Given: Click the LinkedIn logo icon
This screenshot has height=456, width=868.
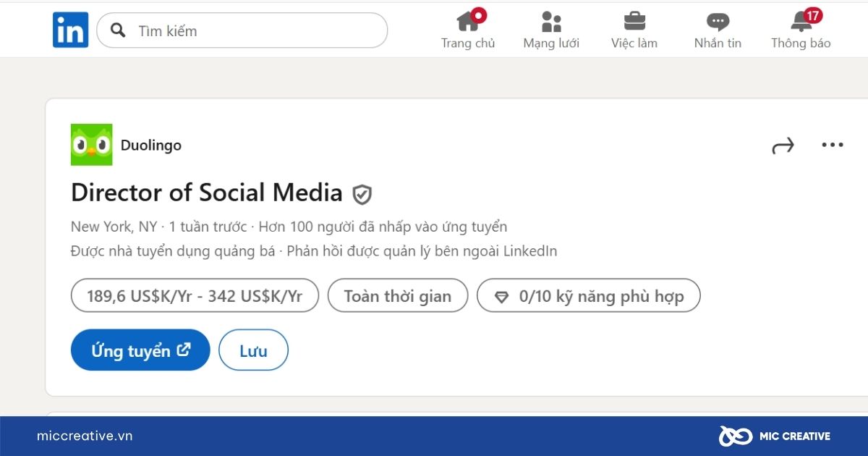Looking at the screenshot, I should tap(70, 30).
